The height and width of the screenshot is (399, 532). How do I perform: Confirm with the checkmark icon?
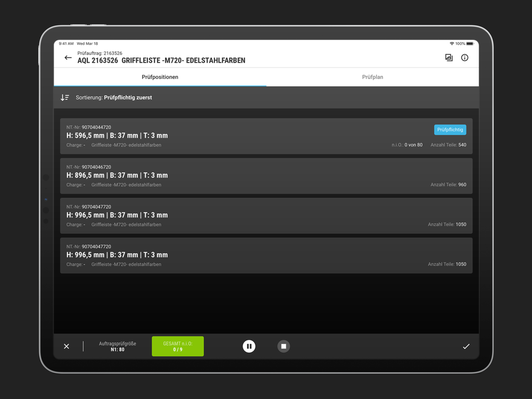[466, 346]
